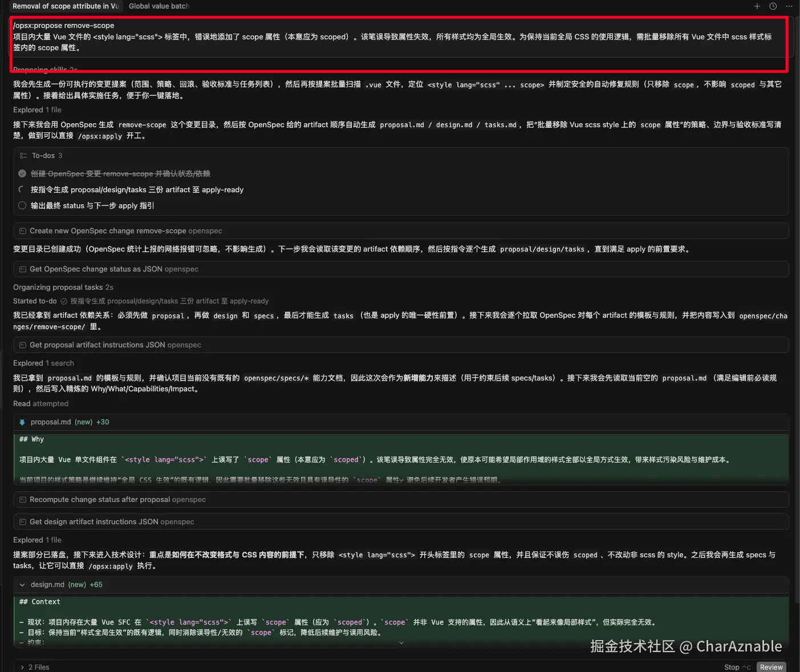This screenshot has height=672, width=800.
Task: Open chat history clock icon
Action: (x=773, y=6)
